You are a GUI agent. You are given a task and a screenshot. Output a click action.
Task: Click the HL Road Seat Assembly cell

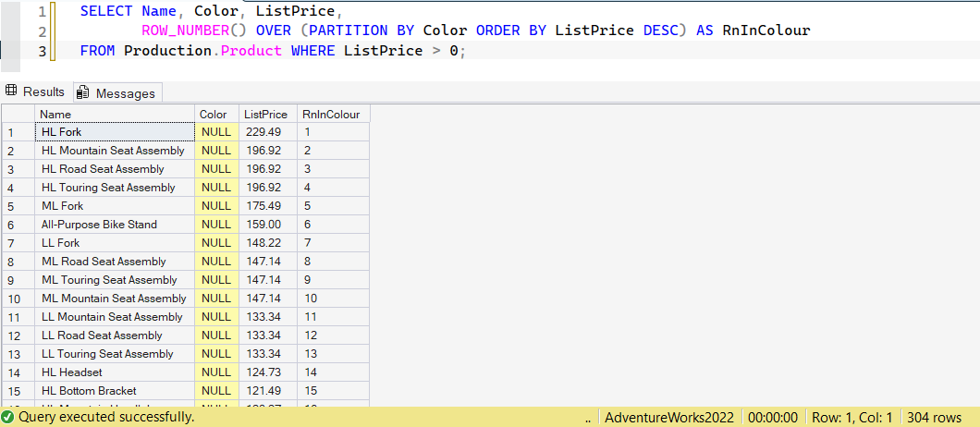point(115,169)
